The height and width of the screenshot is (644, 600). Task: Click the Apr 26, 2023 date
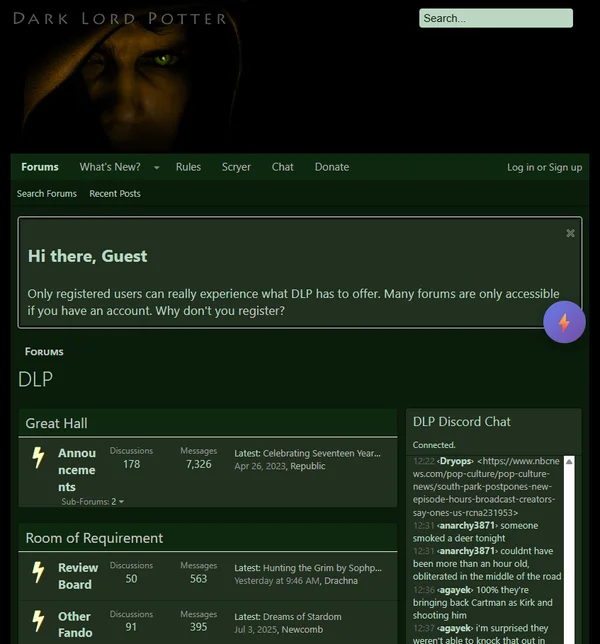260,466
